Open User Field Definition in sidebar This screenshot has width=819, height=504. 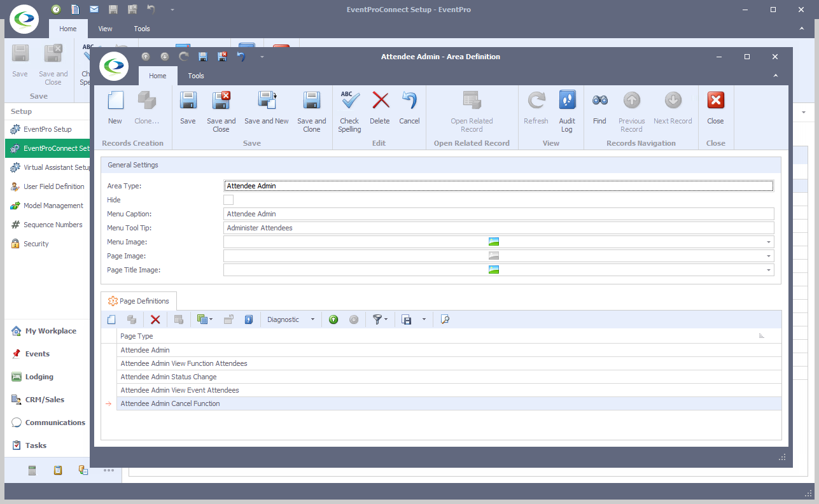tap(48, 186)
